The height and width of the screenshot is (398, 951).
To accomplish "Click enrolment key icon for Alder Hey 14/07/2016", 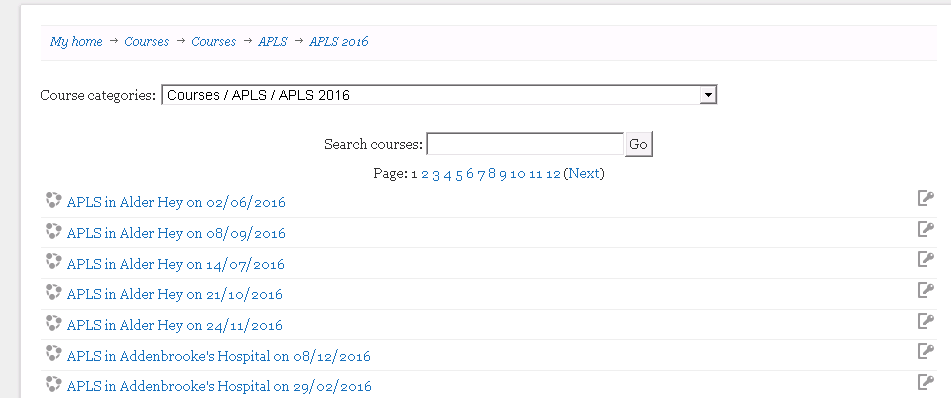I will click(x=926, y=259).
